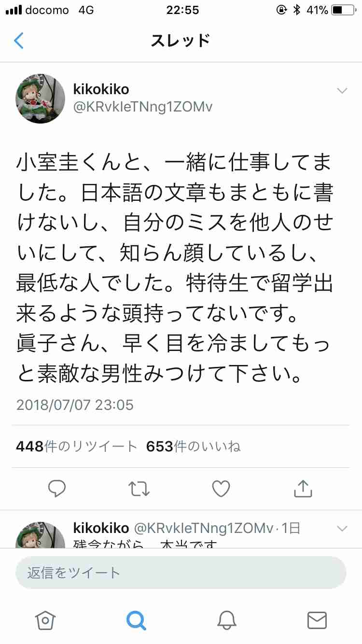Share the tweet via upload arrow icon
The width and height of the screenshot is (362, 644).
tap(303, 488)
